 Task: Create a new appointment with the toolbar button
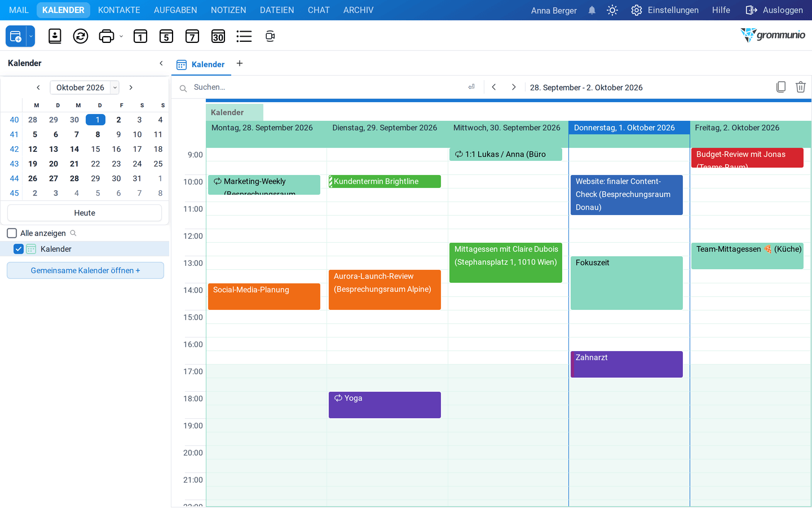(16, 37)
